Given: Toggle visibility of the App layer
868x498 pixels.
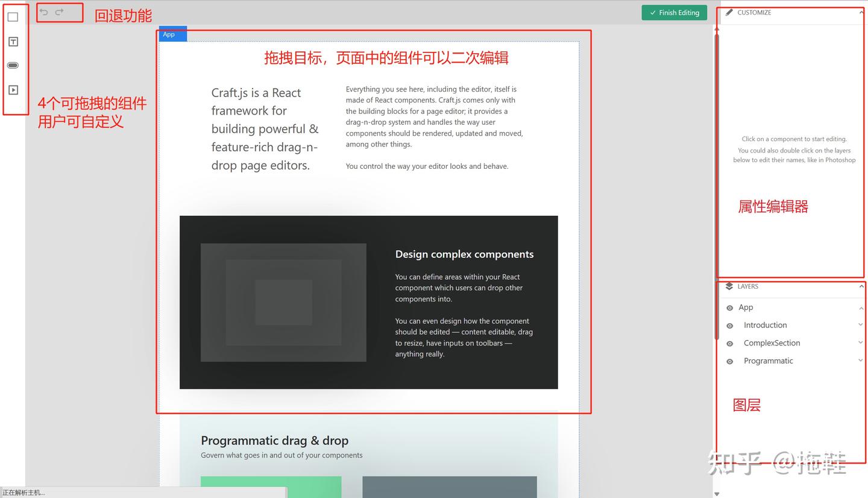Looking at the screenshot, I should pyautogui.click(x=729, y=307).
